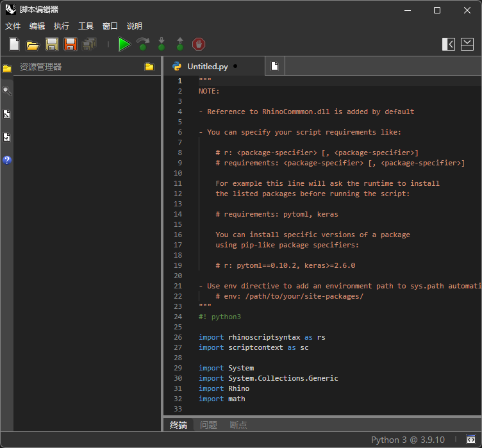This screenshot has width=482, height=448.
Task: Click the 资源管理器 panel title
Action: 40,67
